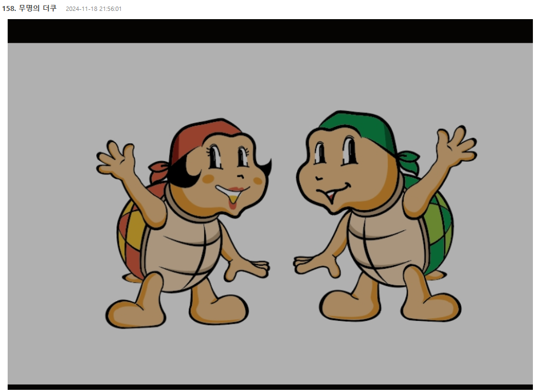Click the nickname 무명의 더쿠
The image size is (534, 392).
[x=37, y=8]
